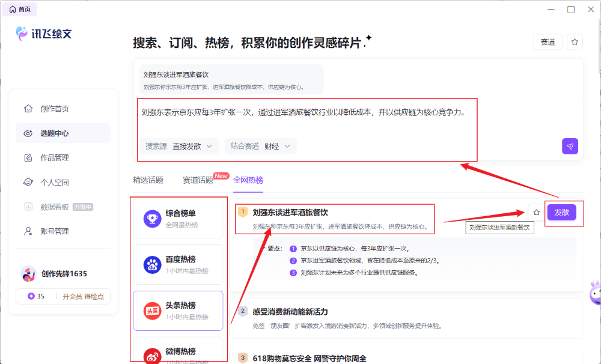Click key point 刘强东计划未来为多个行业提供供应链服务

[x=359, y=273]
